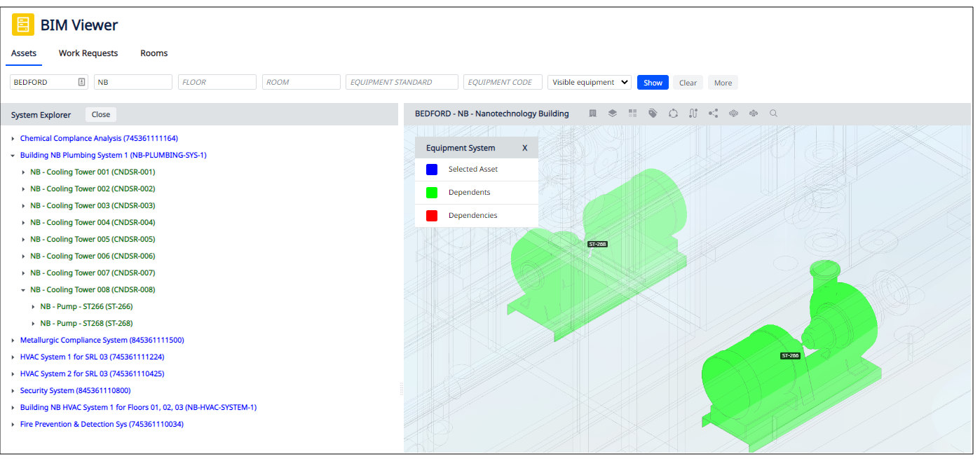The image size is (980, 461).
Task: Click the magnifier search icon in viewer toolbar
Action: (773, 113)
